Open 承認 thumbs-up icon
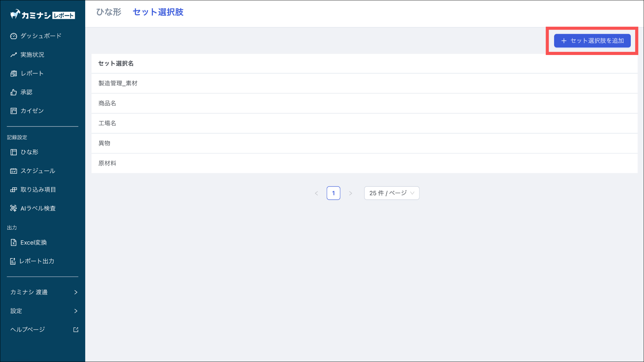This screenshot has width=644, height=362. (x=14, y=92)
